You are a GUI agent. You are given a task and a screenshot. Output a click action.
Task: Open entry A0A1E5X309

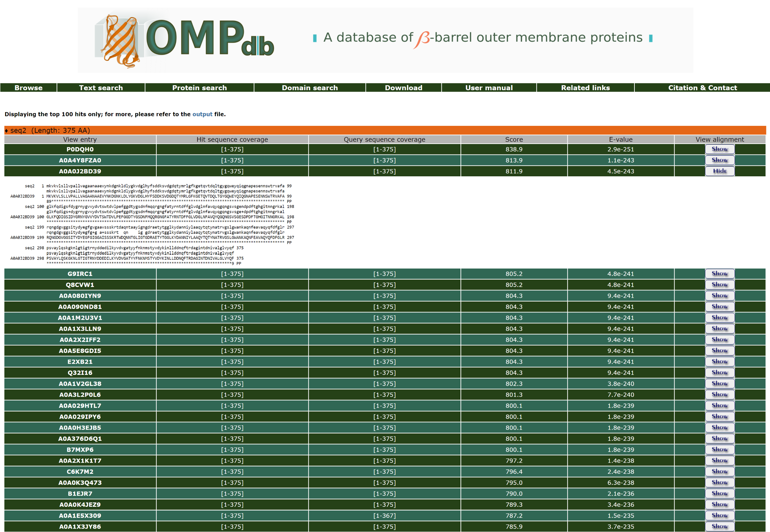80,516
